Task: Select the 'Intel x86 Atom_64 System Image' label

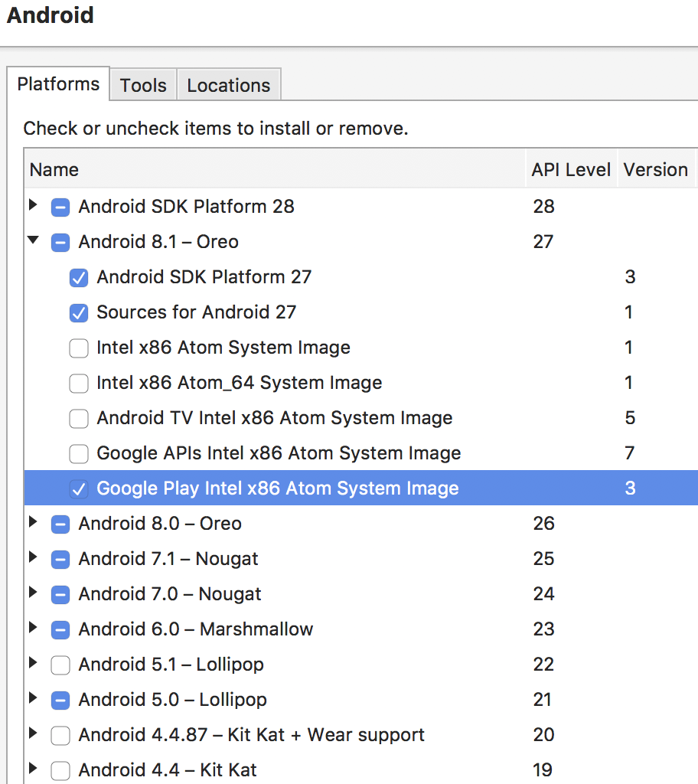Action: tap(240, 383)
